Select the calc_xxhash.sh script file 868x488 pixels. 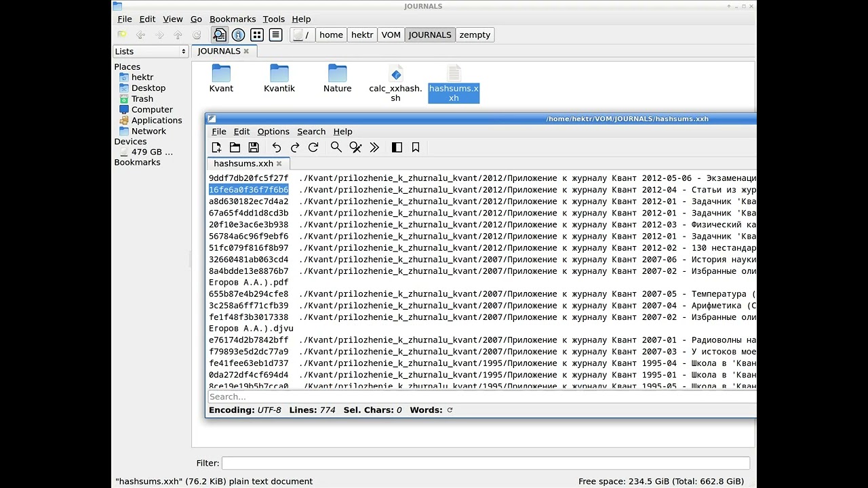[x=396, y=83]
